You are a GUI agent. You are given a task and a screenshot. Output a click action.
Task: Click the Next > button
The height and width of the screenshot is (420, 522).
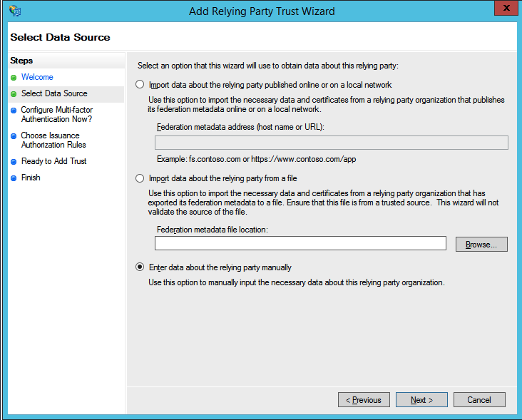[421, 400]
